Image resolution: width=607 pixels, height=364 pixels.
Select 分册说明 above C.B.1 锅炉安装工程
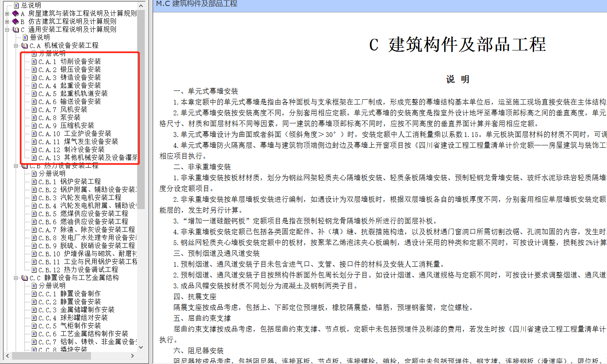52,173
